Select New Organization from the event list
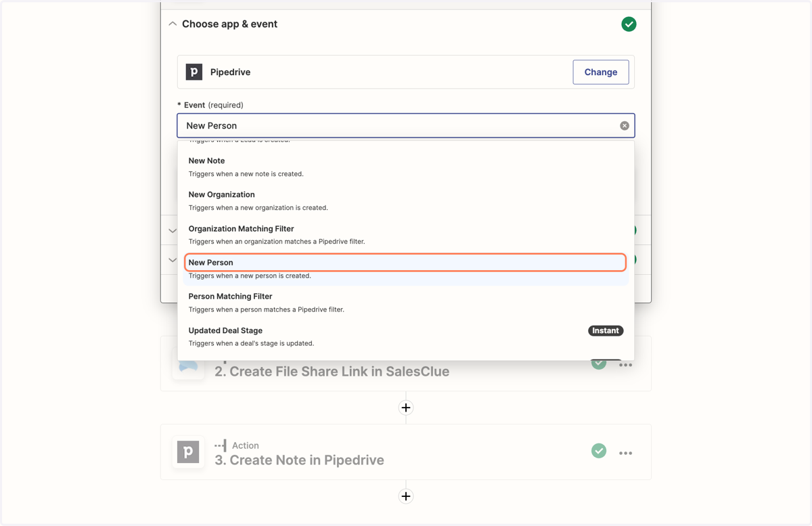This screenshot has width=812, height=526. 406,200
